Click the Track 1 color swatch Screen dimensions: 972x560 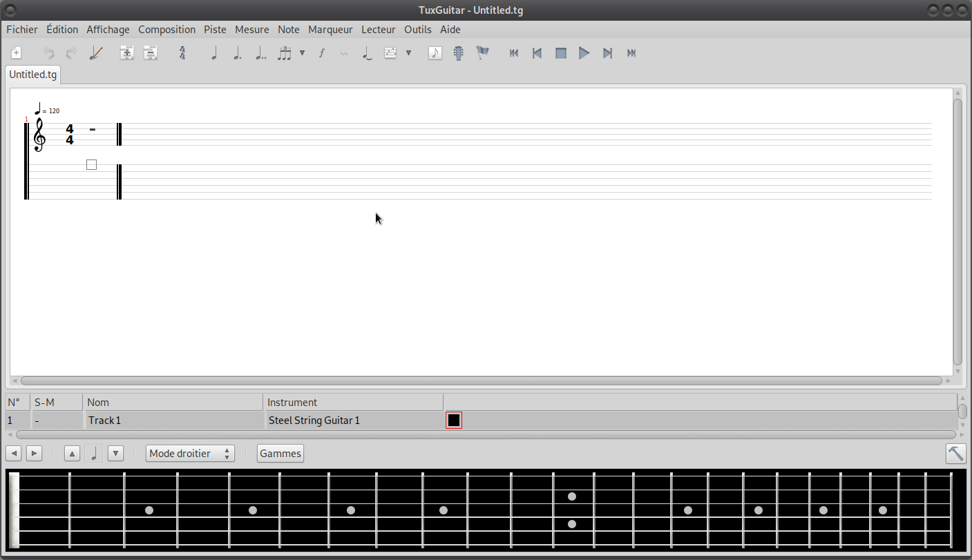pos(454,420)
